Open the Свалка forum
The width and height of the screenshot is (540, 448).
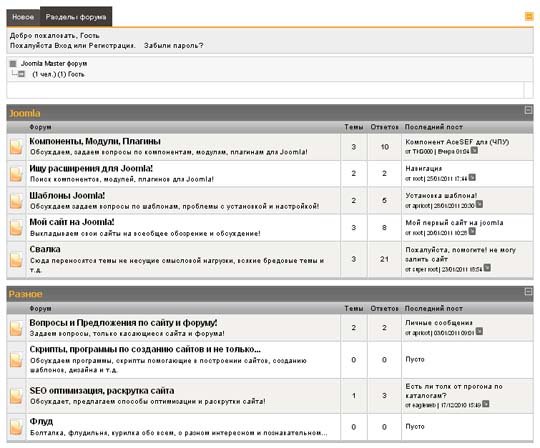tap(45, 249)
